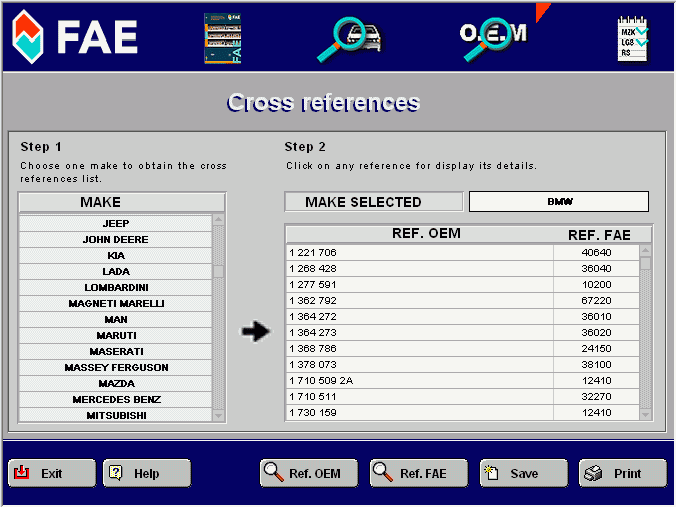Open OEM reference 1 710 511
Viewport: 676px width, 507px height.
(x=419, y=396)
